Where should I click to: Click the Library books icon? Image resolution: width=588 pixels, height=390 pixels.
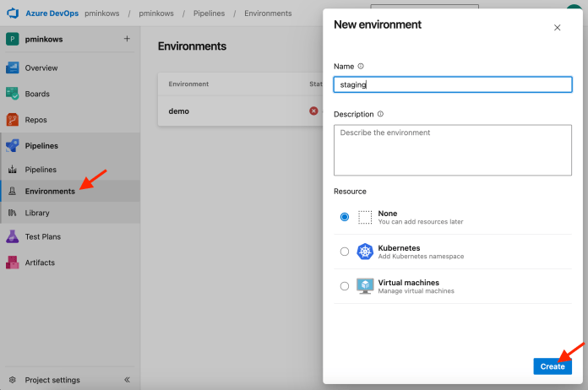(x=13, y=213)
